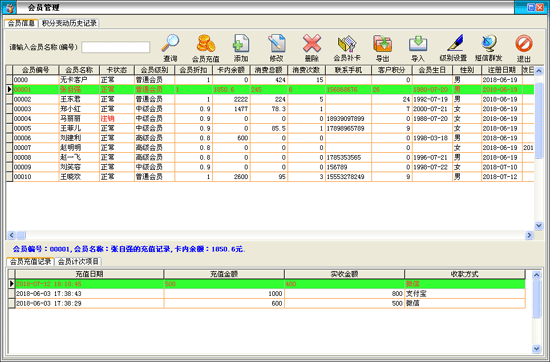Click the app icon in title bar

tap(11, 7)
